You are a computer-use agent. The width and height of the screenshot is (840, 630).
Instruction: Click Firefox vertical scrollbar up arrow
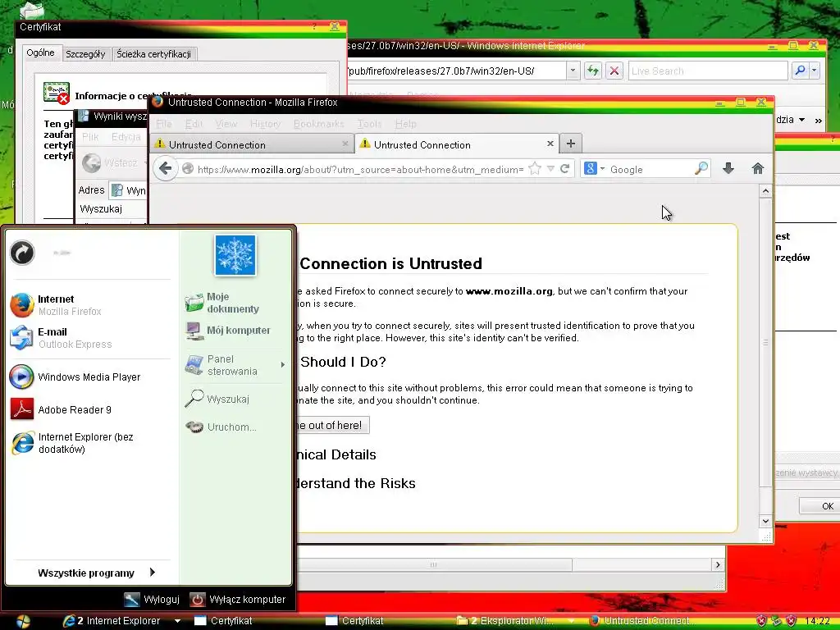coord(765,190)
